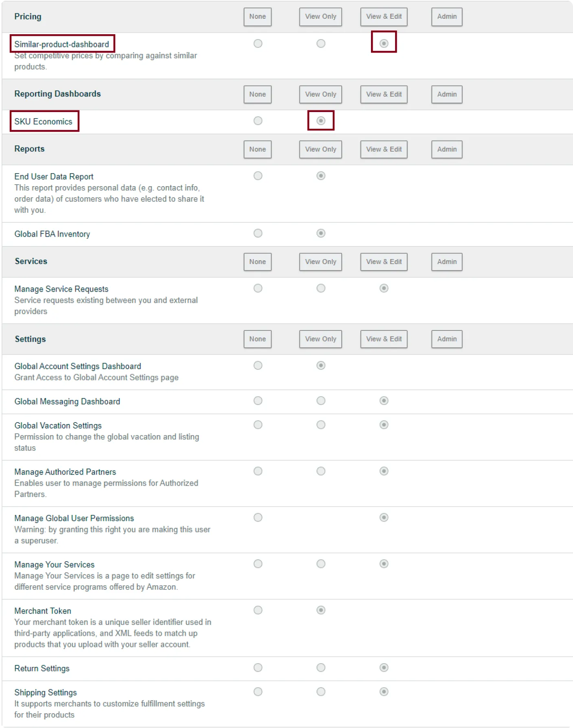
Task: Click View Only button in Settings header
Action: pos(321,339)
